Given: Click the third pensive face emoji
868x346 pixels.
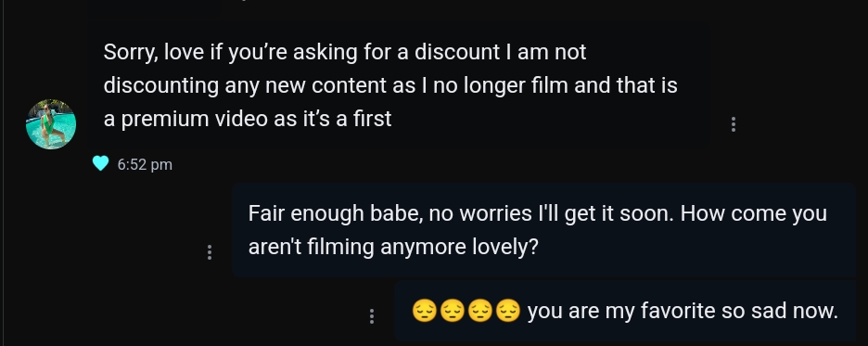Looking at the screenshot, I should click(480, 311).
